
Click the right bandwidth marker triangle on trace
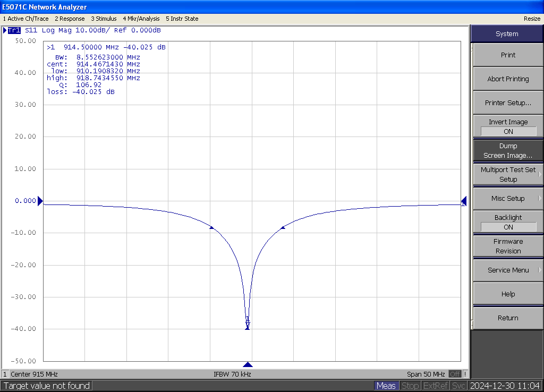(x=283, y=227)
